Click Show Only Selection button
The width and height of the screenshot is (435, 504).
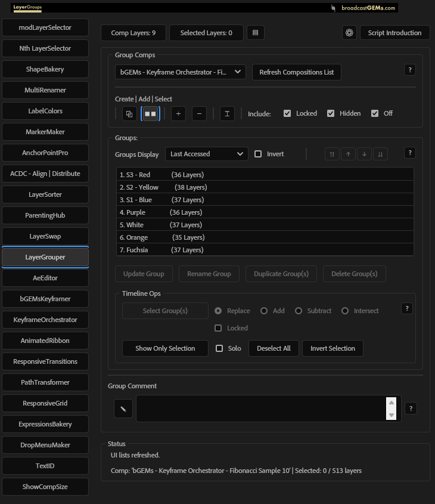165,348
